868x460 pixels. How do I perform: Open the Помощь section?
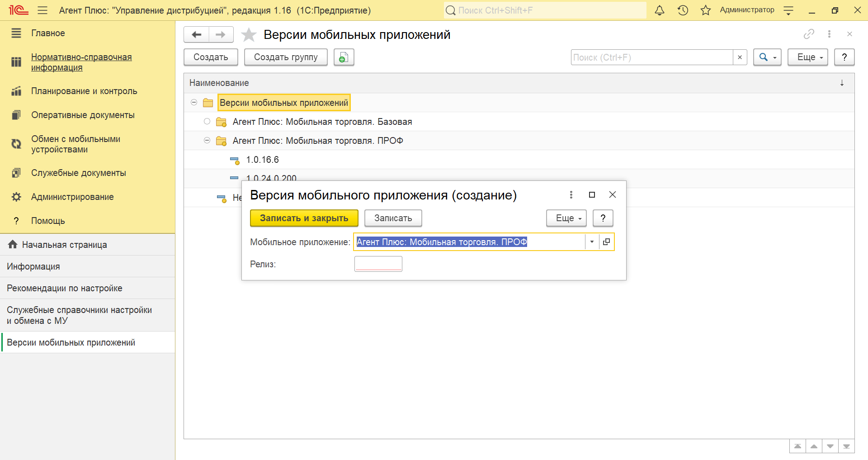coord(48,221)
